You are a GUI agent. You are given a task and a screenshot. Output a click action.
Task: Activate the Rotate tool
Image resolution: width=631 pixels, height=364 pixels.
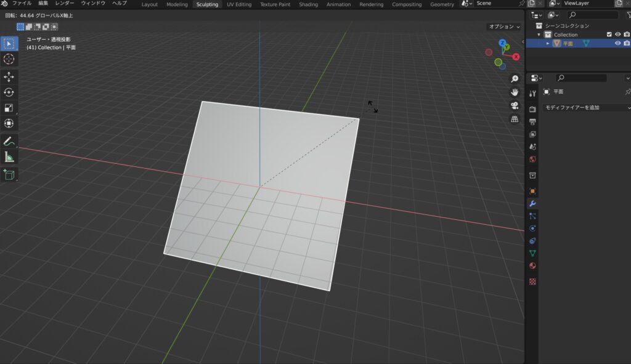pos(9,92)
